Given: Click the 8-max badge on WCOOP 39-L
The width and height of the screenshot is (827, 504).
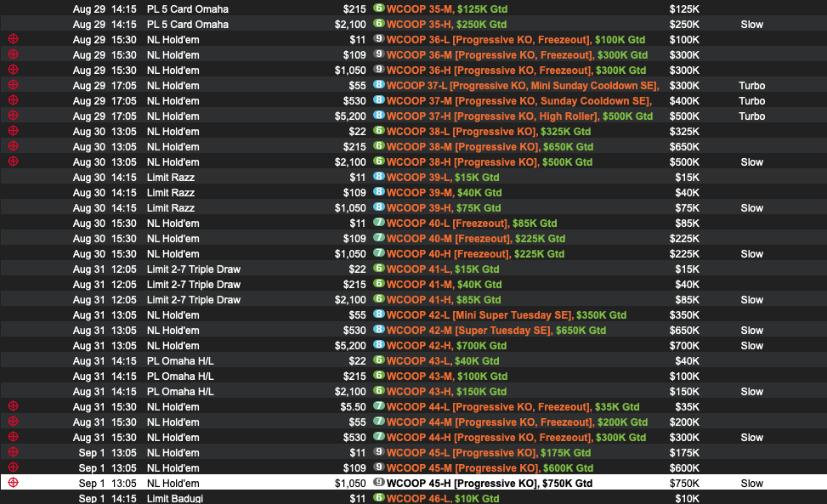Looking at the screenshot, I should (x=379, y=176).
